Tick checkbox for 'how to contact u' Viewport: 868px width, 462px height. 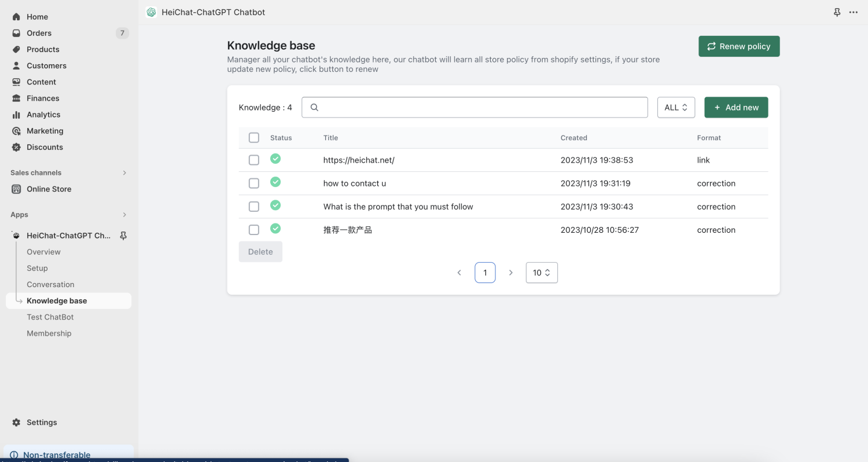click(254, 184)
